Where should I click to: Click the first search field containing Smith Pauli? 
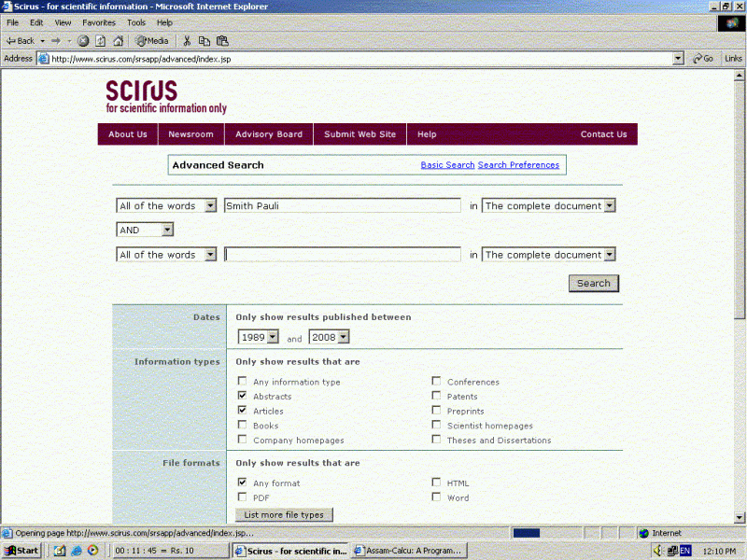tap(342, 205)
